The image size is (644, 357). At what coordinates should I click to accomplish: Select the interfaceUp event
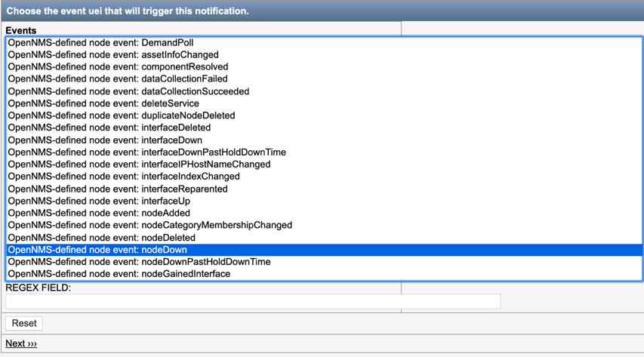point(325,201)
